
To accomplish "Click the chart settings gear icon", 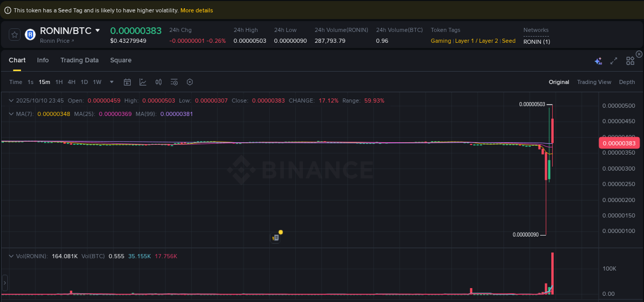I will tap(190, 82).
